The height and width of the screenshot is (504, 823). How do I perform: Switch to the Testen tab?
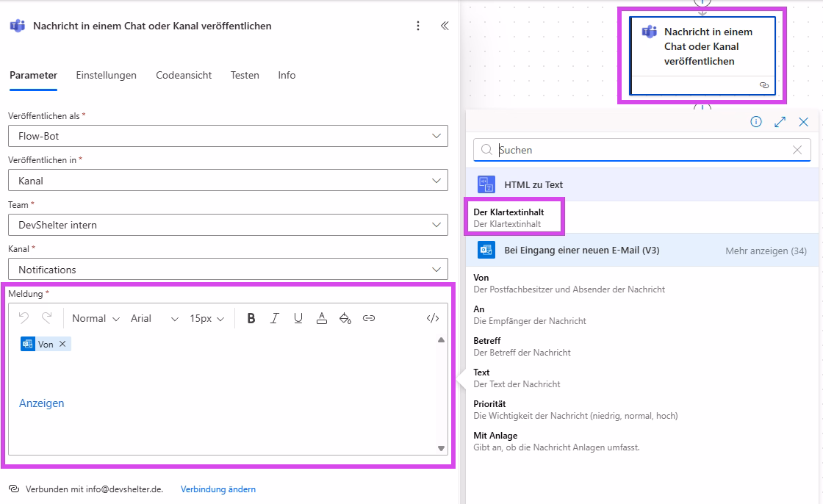(x=245, y=75)
